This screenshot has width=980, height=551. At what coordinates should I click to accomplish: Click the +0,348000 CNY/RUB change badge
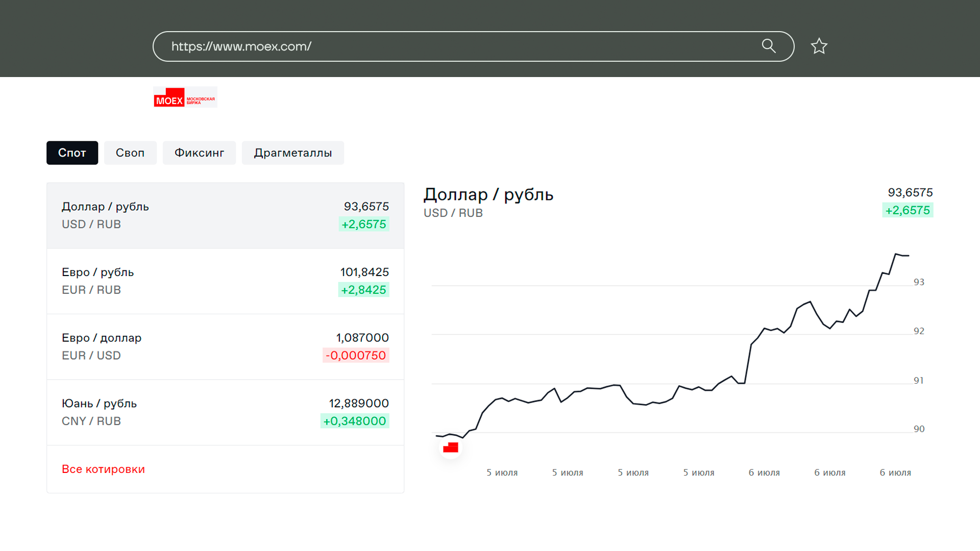tap(355, 421)
